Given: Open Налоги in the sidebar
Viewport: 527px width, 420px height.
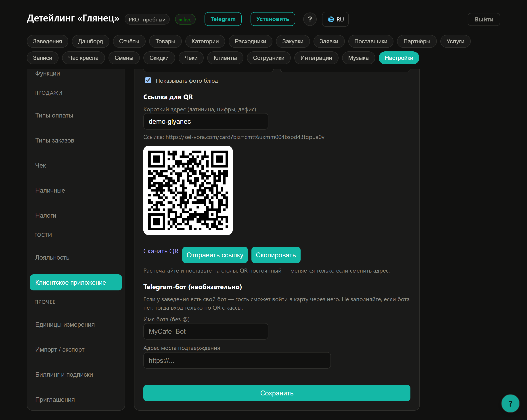Looking at the screenshot, I should (x=76, y=215).
